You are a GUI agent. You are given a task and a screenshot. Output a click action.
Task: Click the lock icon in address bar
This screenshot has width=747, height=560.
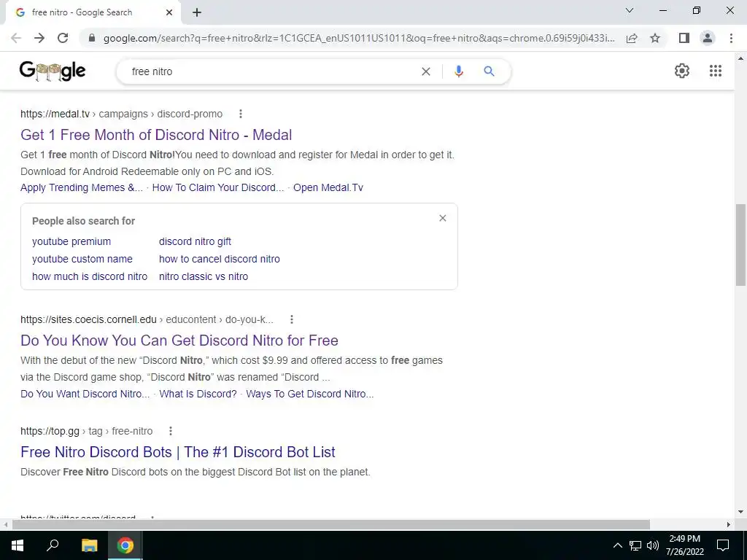(x=93, y=38)
